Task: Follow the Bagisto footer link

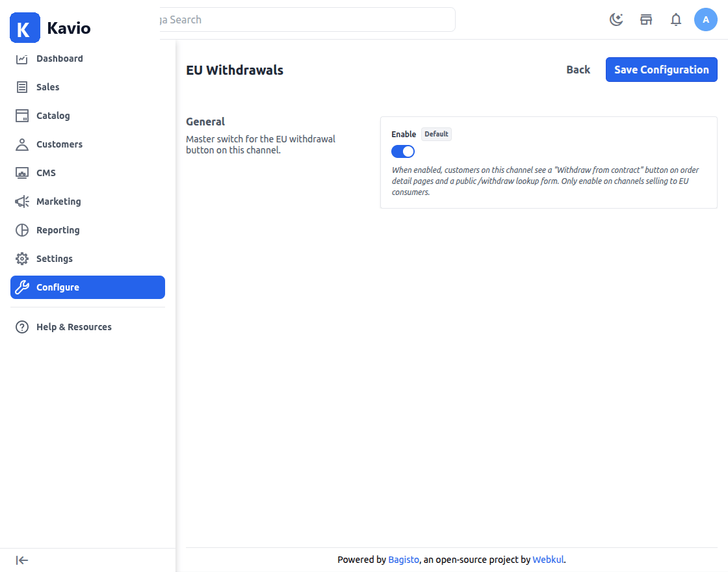Action: pos(404,560)
